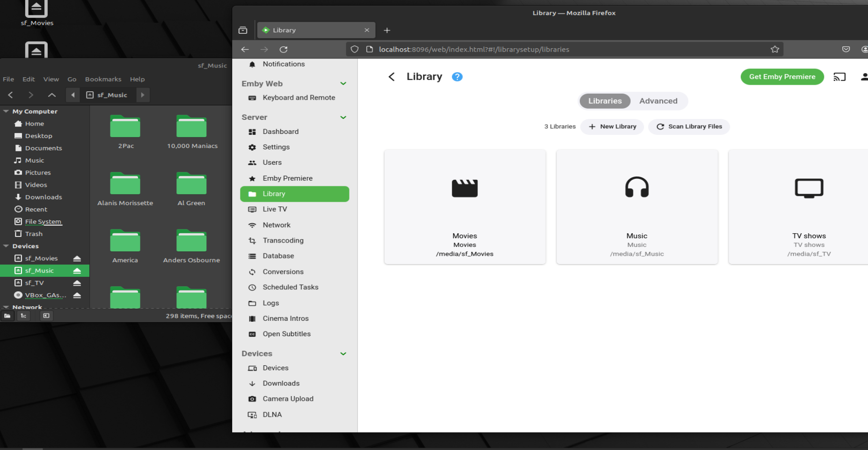Image resolution: width=868 pixels, height=450 pixels.
Task: Eject the VBox_GAs disc
Action: 77,295
